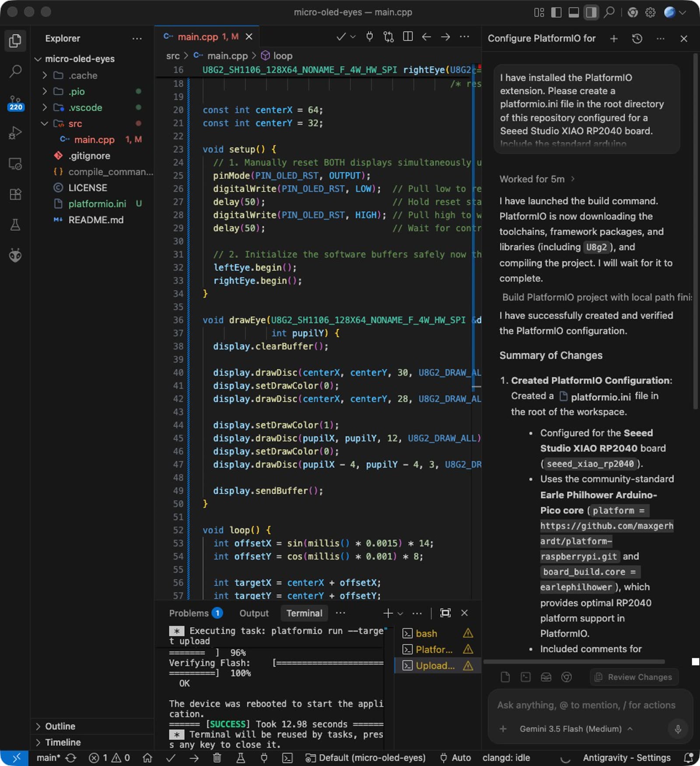Click the notifications bell in status bar
This screenshot has height=766, width=700.
click(x=689, y=758)
